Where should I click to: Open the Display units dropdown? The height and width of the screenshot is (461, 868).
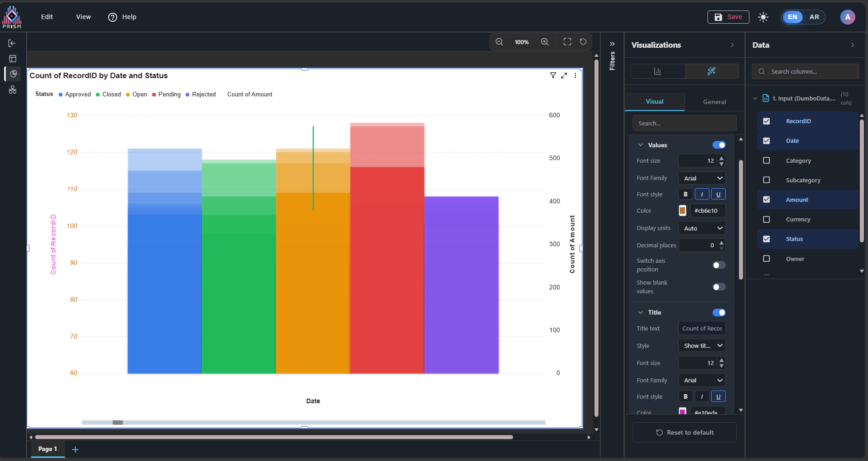click(x=702, y=228)
